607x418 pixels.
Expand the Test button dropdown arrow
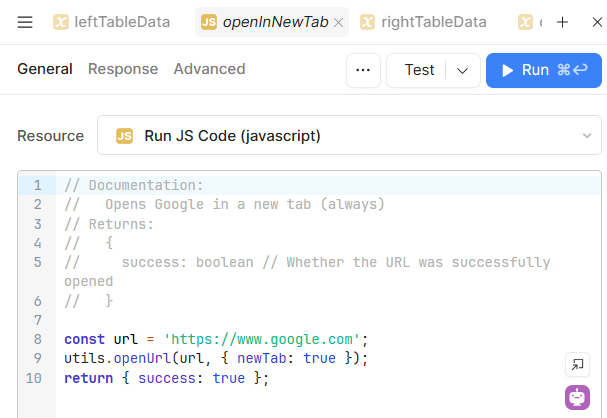click(461, 70)
